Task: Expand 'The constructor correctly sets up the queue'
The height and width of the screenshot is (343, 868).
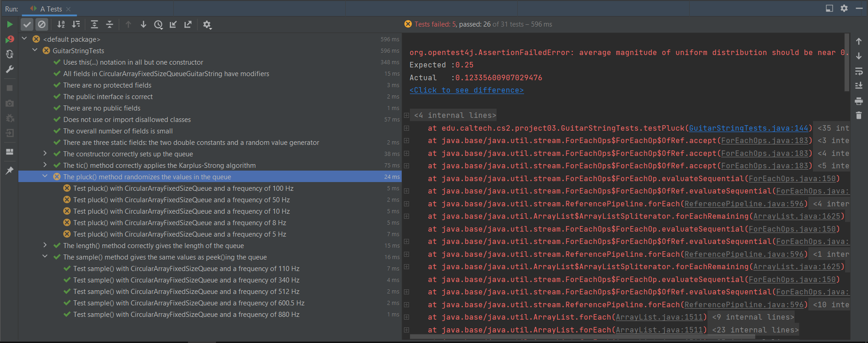Action: point(45,154)
